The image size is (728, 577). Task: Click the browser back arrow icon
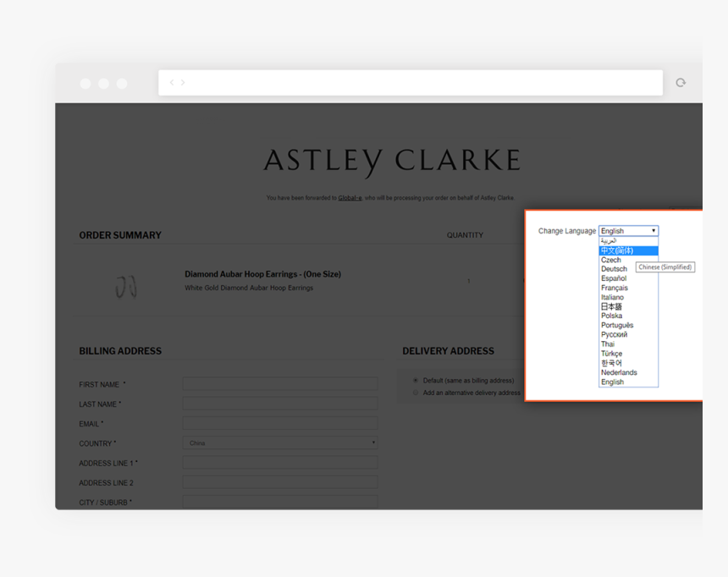[172, 83]
